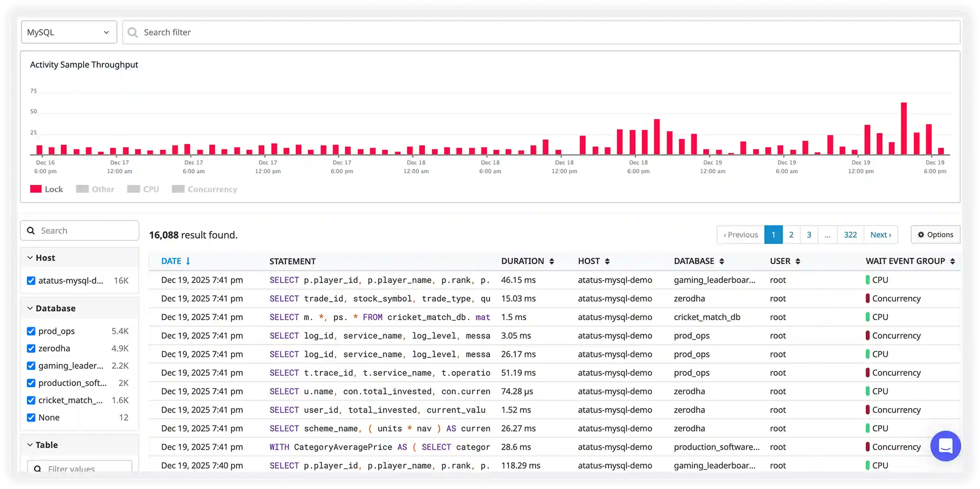Uncheck the prod_ops database filter

point(31,331)
